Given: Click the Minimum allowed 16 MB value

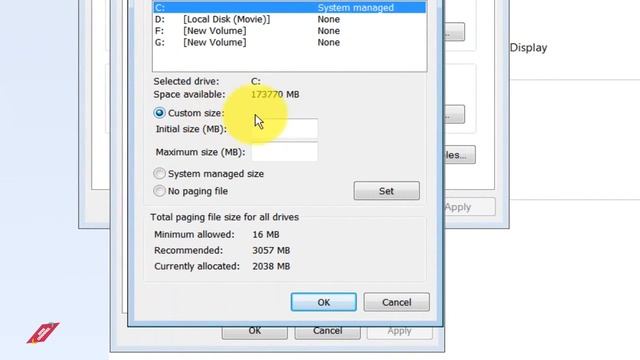Looking at the screenshot, I should (266, 234).
